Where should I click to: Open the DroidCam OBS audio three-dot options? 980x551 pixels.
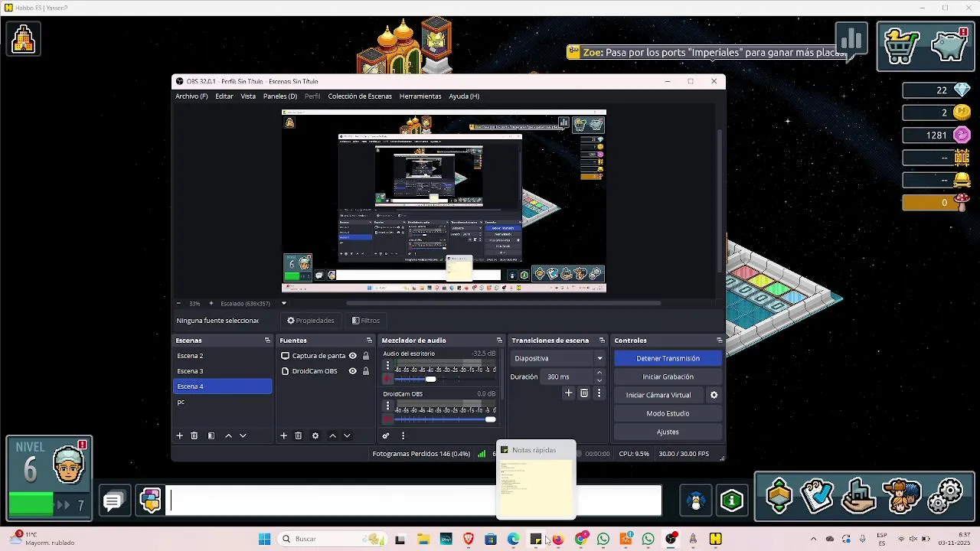[x=387, y=406]
